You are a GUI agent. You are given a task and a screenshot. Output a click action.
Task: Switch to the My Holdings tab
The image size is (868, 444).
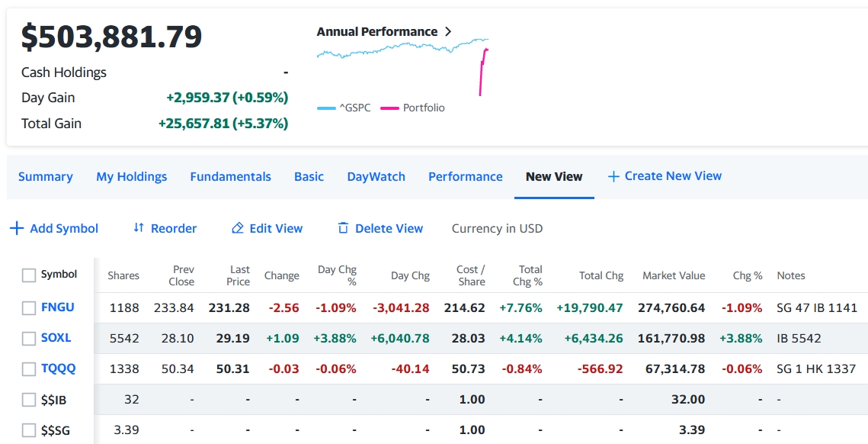[131, 176]
